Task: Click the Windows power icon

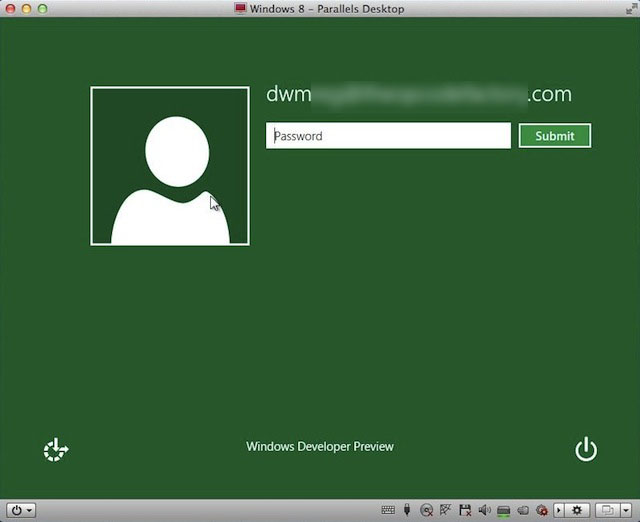Action: pos(586,450)
